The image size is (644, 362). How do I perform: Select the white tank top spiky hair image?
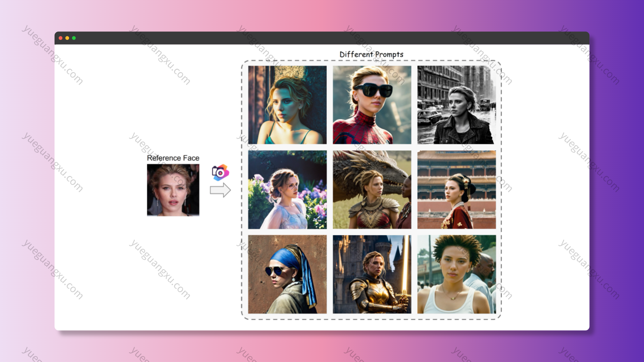click(457, 274)
